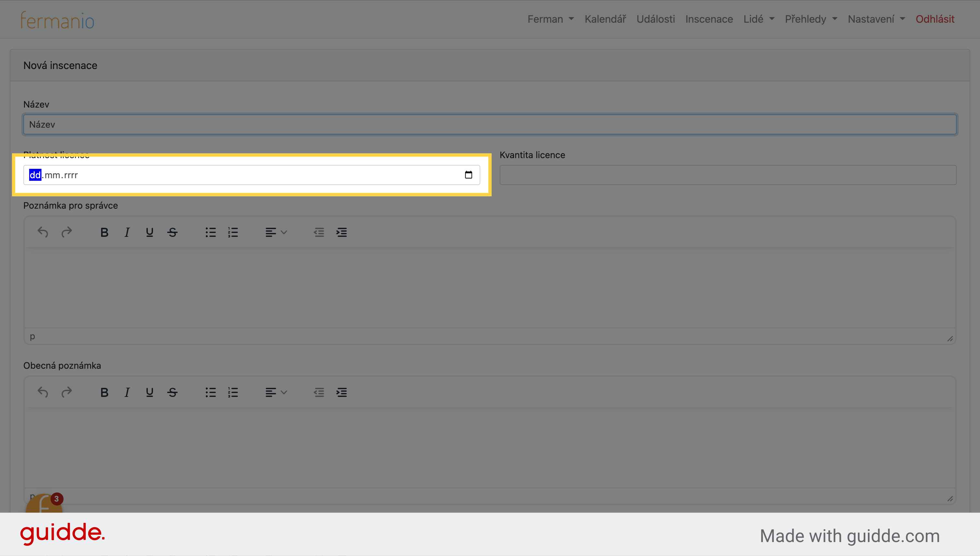Toggle underline in Poznámka pro správce editor
Screen dimensions: 980x556
pos(149,232)
